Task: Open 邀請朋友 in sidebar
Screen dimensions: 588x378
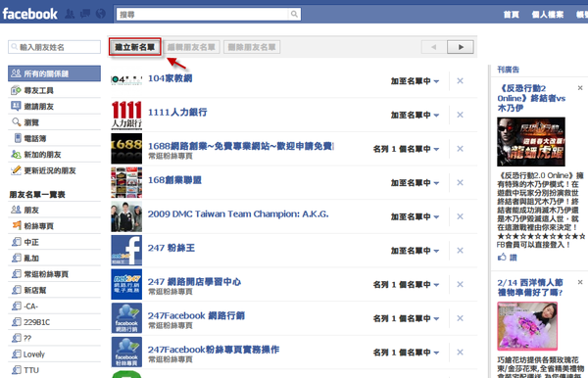Action: click(54, 107)
